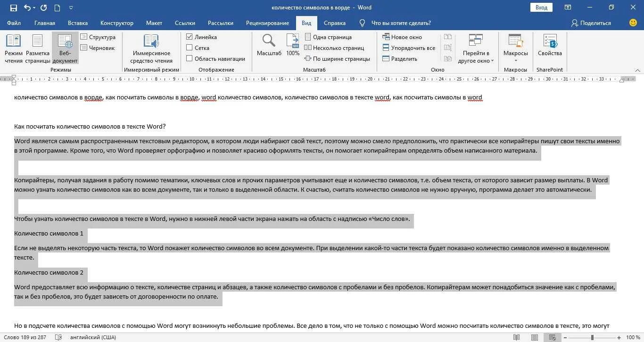Choose Несколько страниц zoom
The width and height of the screenshot is (644, 342).
tap(334, 48)
